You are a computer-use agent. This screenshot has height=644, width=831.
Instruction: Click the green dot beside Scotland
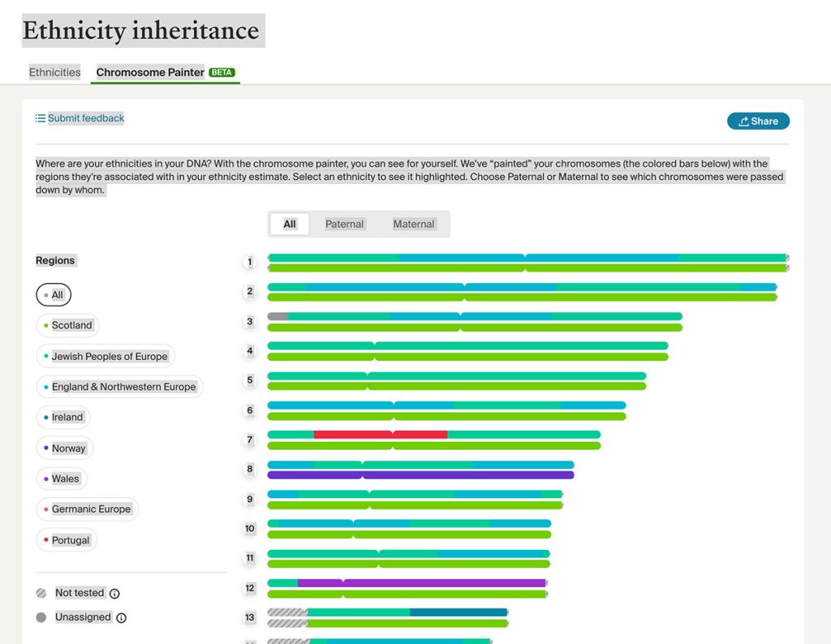pos(46,325)
